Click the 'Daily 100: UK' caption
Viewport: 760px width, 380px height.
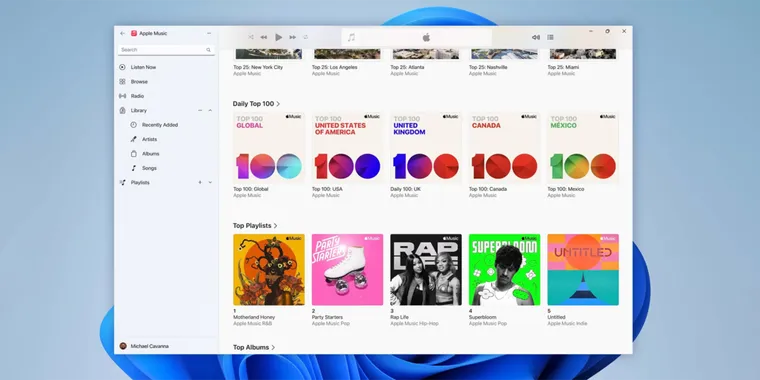[405, 189]
